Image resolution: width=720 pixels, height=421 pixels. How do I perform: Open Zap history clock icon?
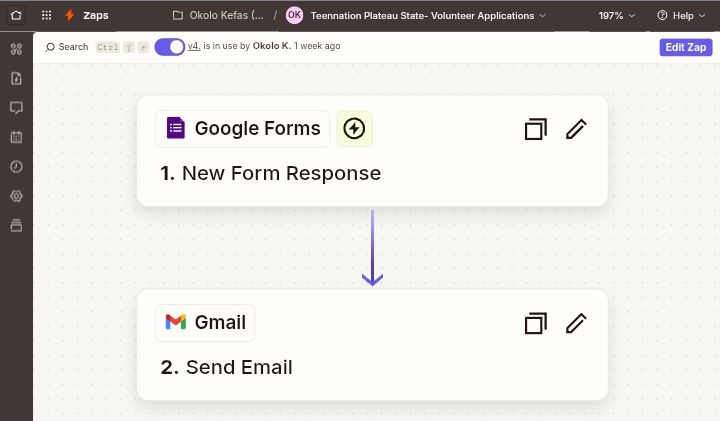tap(16, 167)
